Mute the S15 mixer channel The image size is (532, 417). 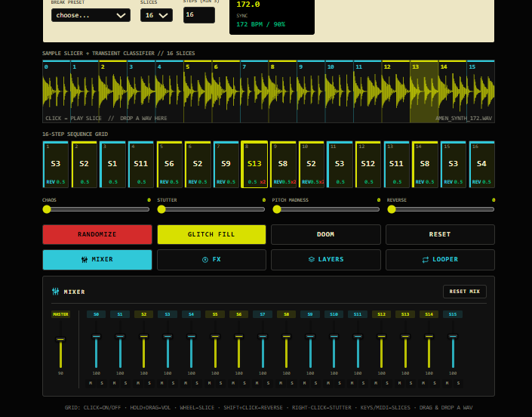pos(447,383)
